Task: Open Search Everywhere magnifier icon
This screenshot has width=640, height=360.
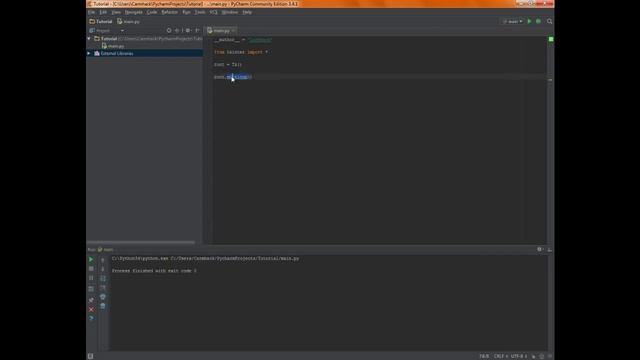Action: [x=549, y=21]
